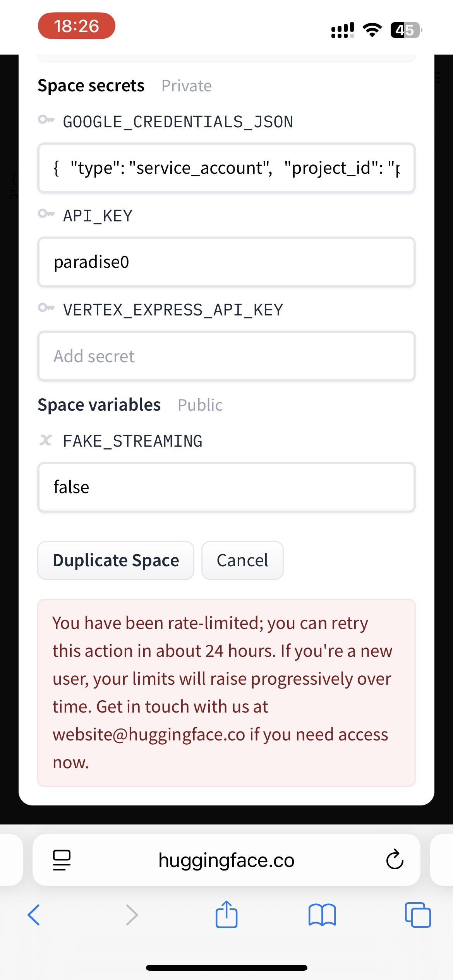
Task: Tap variable icon beside FAKE_STREAMING
Action: [46, 440]
